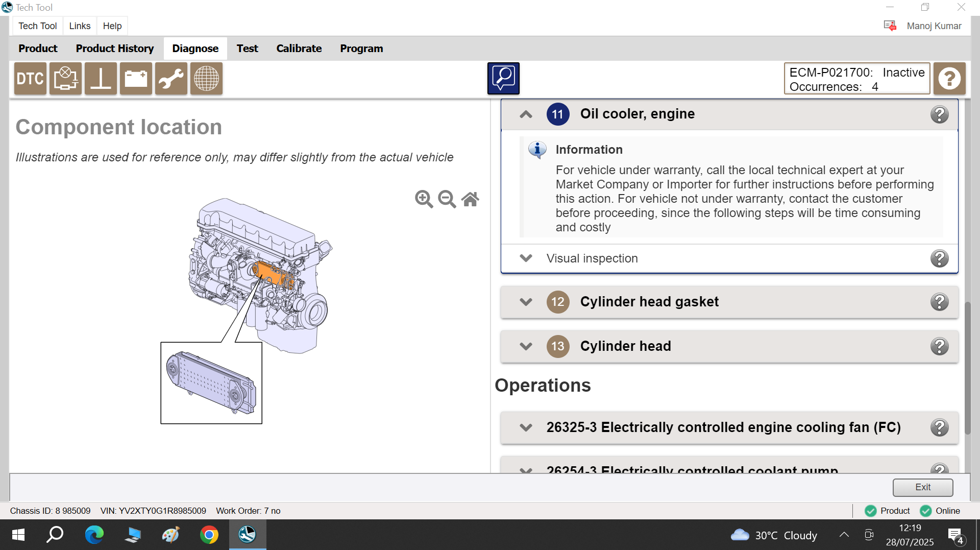Reset illustration view with home icon

pyautogui.click(x=470, y=199)
